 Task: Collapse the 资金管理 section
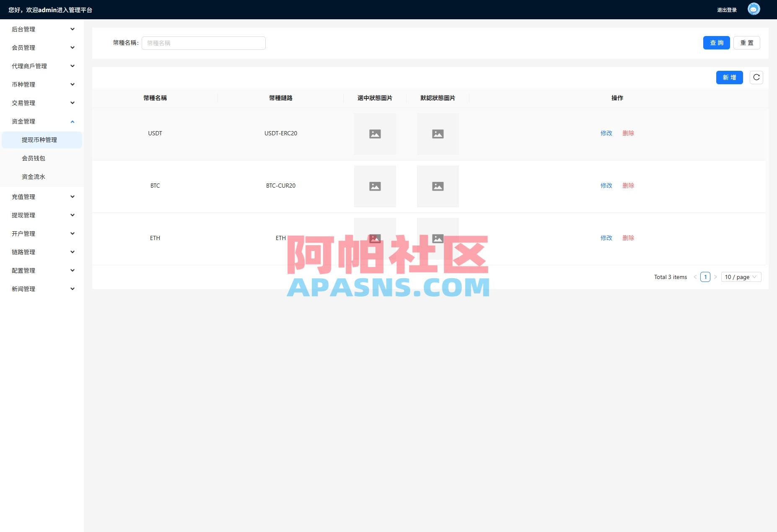42,121
